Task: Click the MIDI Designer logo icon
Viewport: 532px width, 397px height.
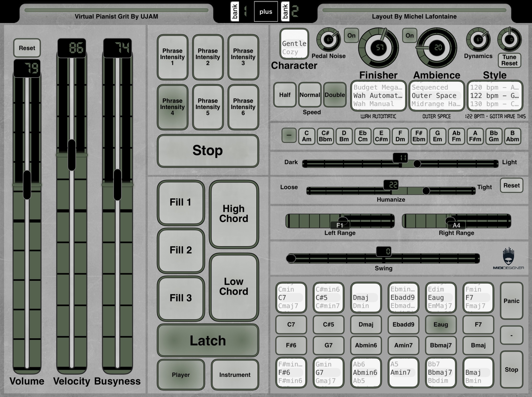Action: point(508,258)
